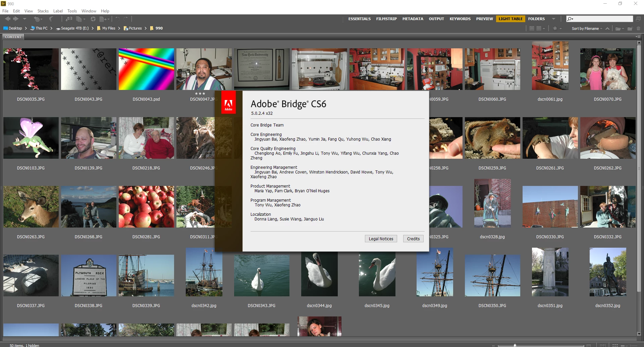Switch to the Filmstrip workspace
The image size is (644, 347).
pos(386,19)
